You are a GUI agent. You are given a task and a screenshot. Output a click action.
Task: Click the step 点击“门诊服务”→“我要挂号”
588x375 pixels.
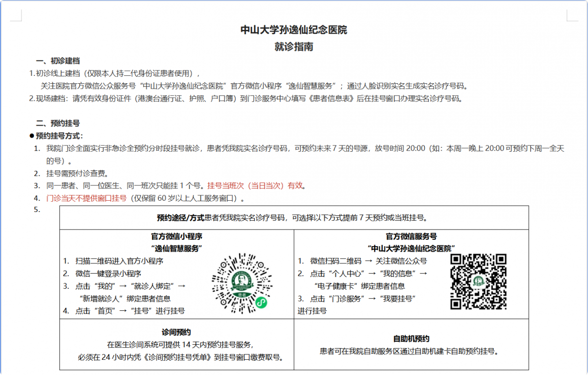(363, 299)
